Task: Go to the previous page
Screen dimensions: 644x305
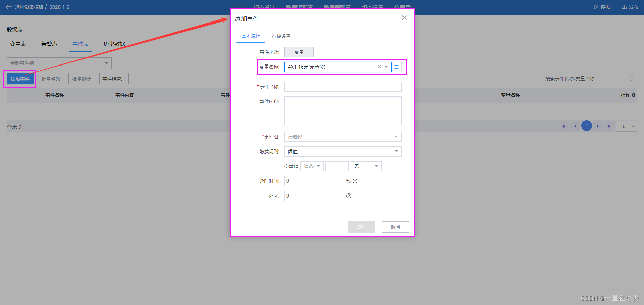Action: (575, 126)
